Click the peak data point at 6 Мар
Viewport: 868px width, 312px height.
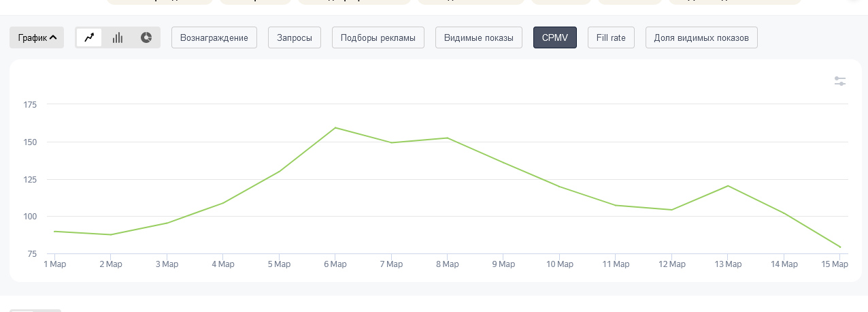[x=335, y=127]
